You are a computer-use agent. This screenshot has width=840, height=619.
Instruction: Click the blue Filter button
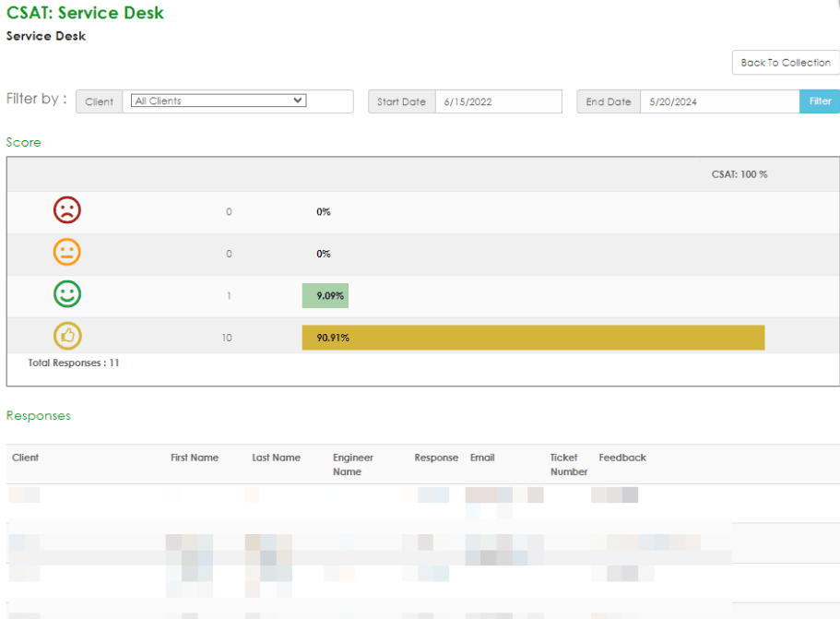(820, 101)
